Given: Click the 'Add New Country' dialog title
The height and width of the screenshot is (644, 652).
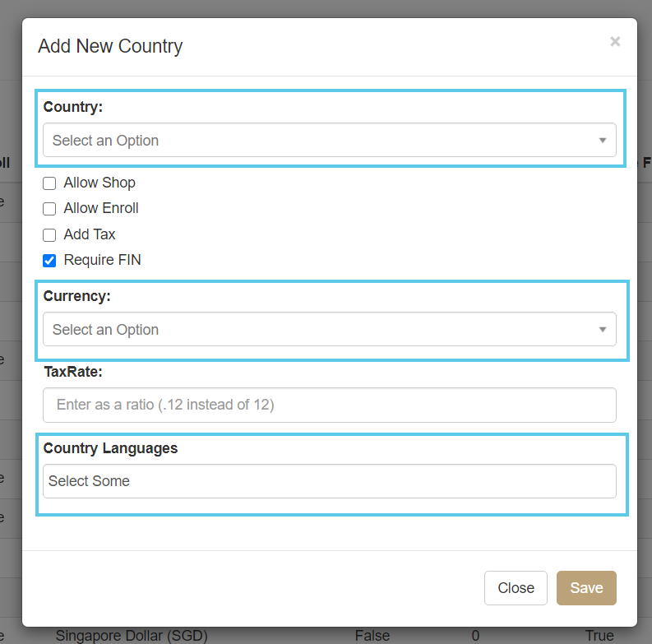Looking at the screenshot, I should pyautogui.click(x=110, y=46).
